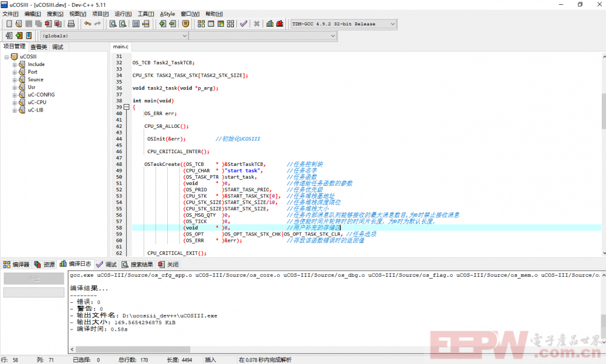The width and height of the screenshot is (606, 364).
Task: Click the Goto Line arrow toolbar icon
Action: [145, 24]
